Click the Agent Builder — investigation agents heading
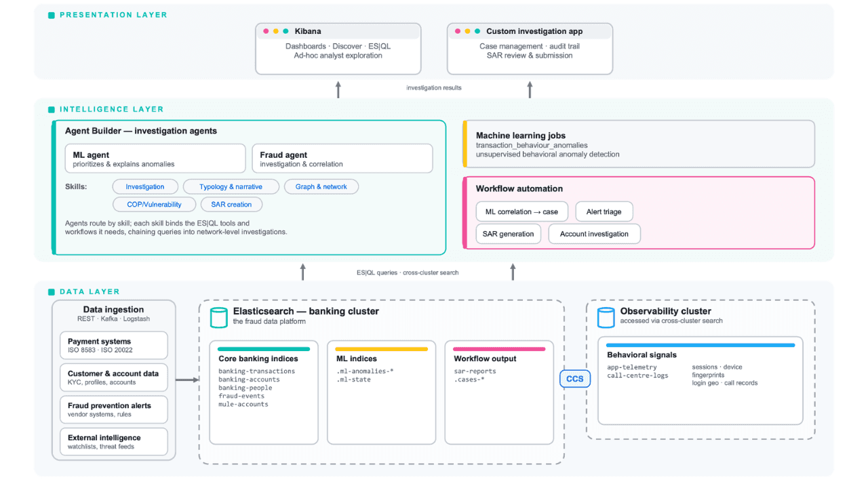The height and width of the screenshot is (488, 868). point(141,131)
